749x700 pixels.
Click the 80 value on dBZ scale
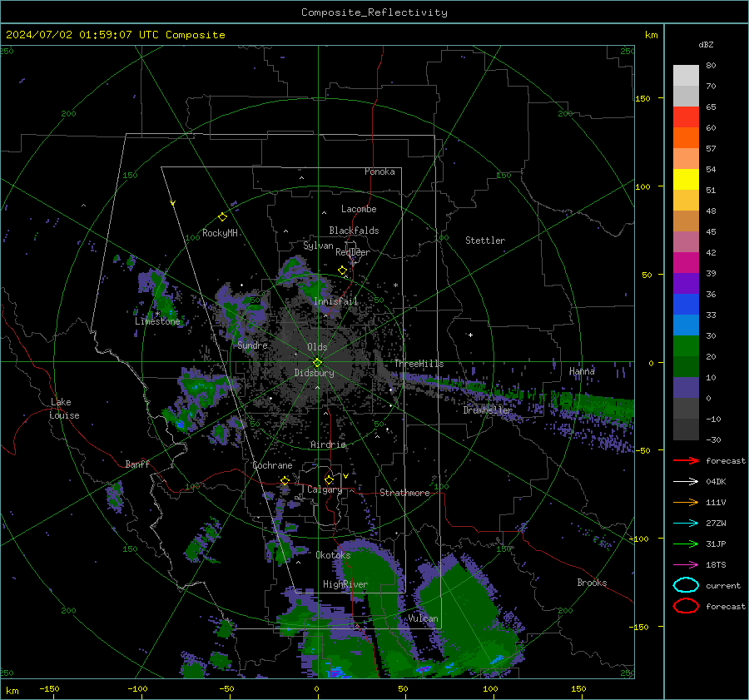pos(711,66)
